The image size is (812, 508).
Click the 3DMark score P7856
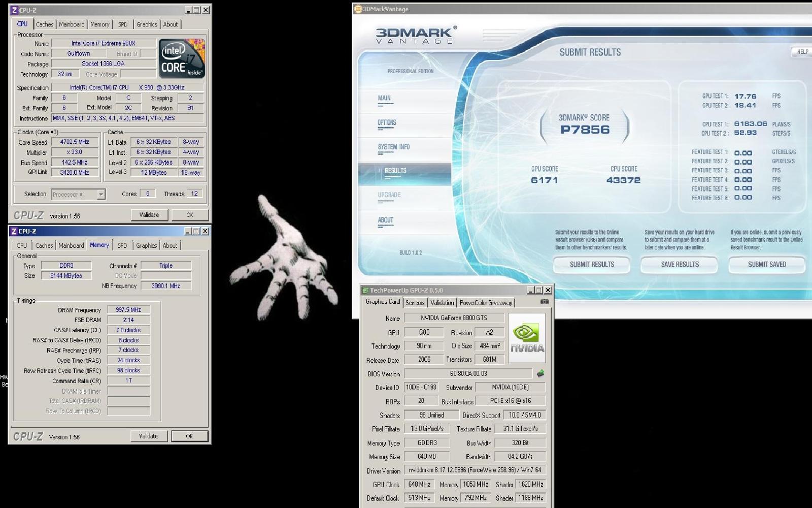point(585,130)
